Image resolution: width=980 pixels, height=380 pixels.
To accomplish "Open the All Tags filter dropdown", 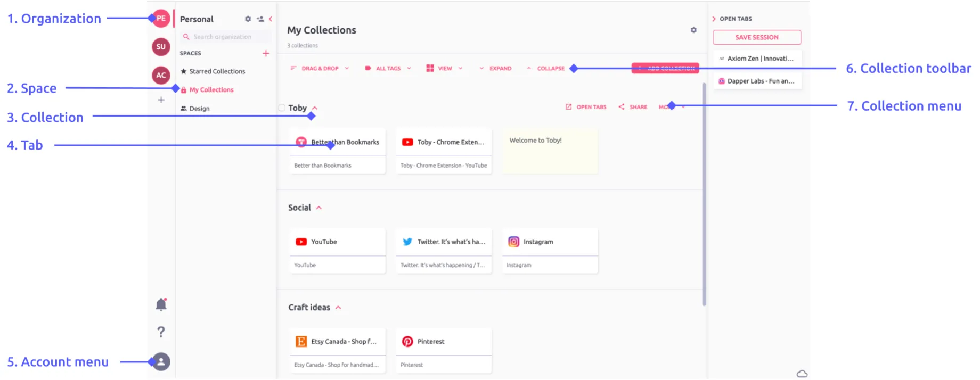I will 388,69.
